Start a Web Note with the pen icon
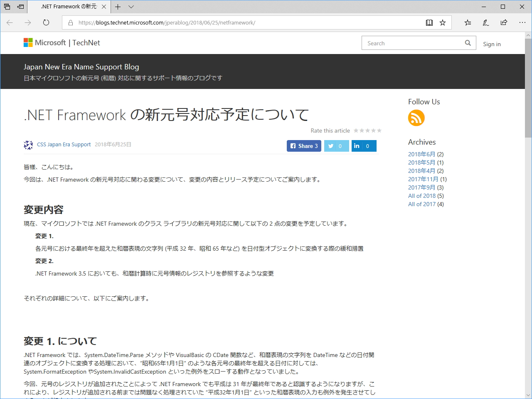 (485, 22)
